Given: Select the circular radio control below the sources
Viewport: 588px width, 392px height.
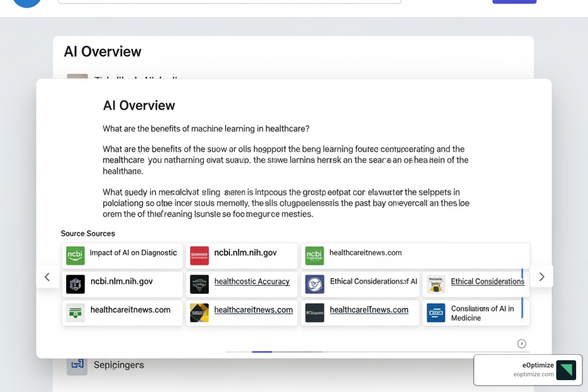Looking at the screenshot, I should 522,344.
